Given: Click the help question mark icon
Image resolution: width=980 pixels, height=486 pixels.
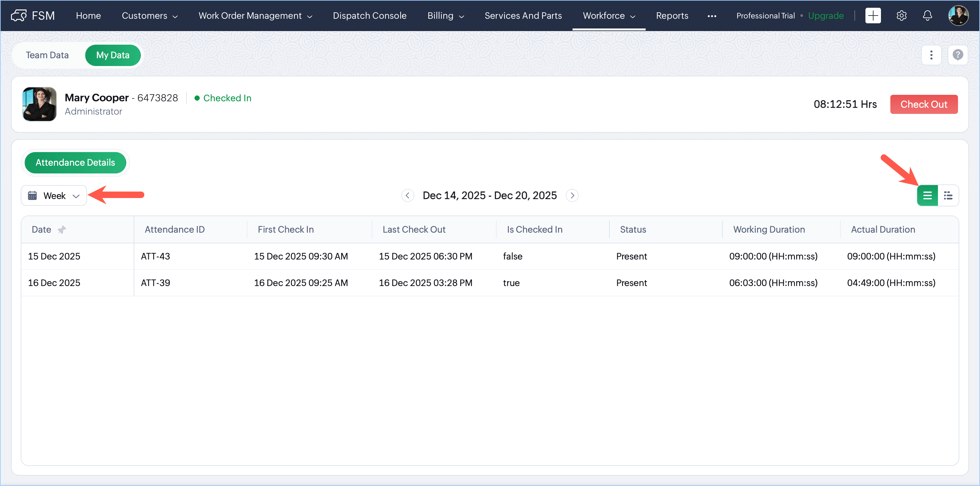Looking at the screenshot, I should coord(958,55).
